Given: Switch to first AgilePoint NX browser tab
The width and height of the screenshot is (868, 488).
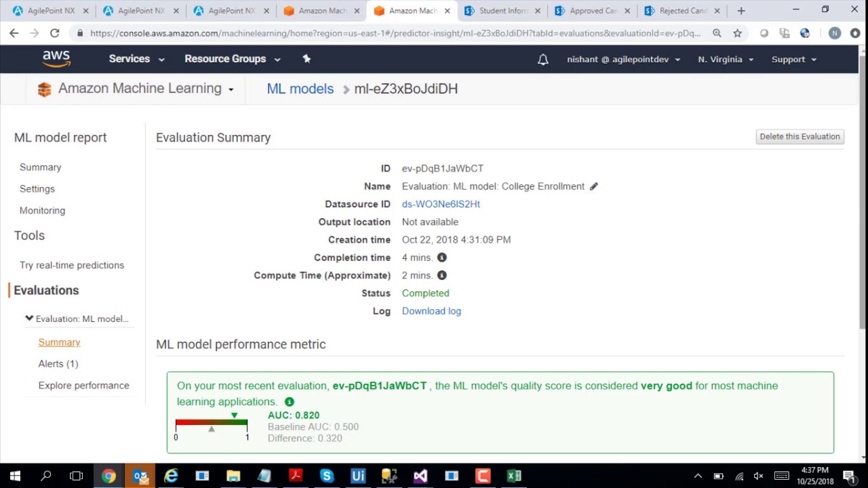Looking at the screenshot, I should [51, 11].
